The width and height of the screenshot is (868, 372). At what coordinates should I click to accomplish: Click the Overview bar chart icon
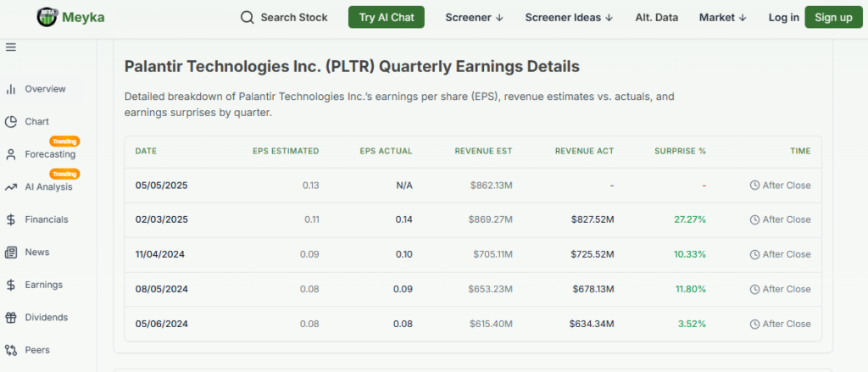coord(10,89)
